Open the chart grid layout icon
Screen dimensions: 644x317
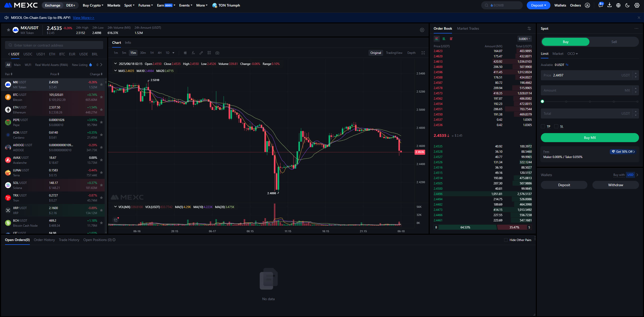(x=209, y=53)
